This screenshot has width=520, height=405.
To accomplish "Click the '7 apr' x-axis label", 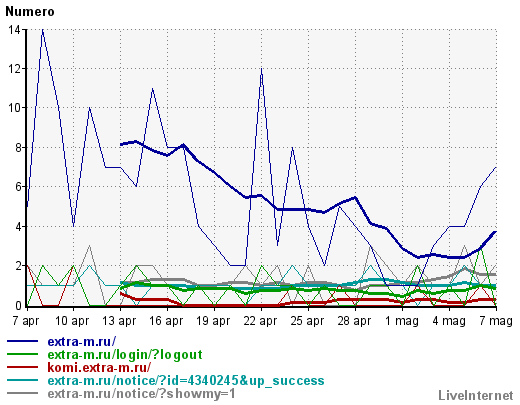I will click(26, 321).
